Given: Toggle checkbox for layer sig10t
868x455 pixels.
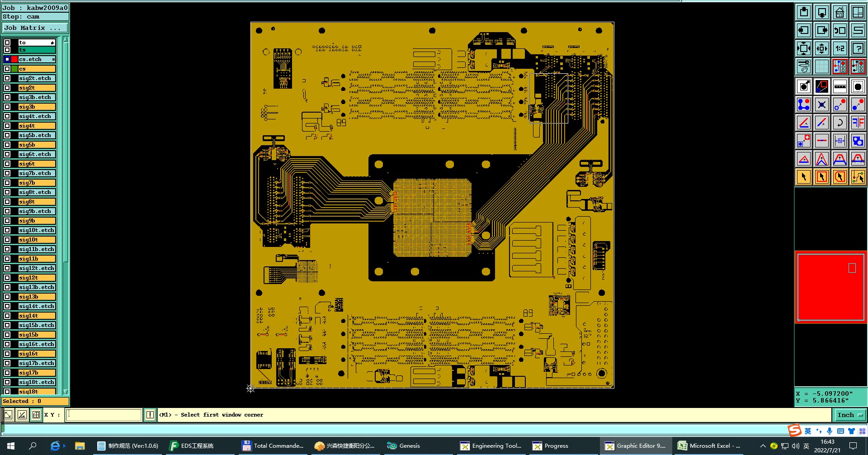Looking at the screenshot, I should point(7,240).
